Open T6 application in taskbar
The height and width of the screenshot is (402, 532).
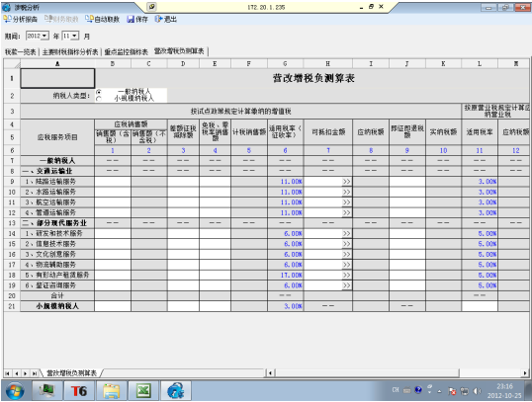click(79, 391)
